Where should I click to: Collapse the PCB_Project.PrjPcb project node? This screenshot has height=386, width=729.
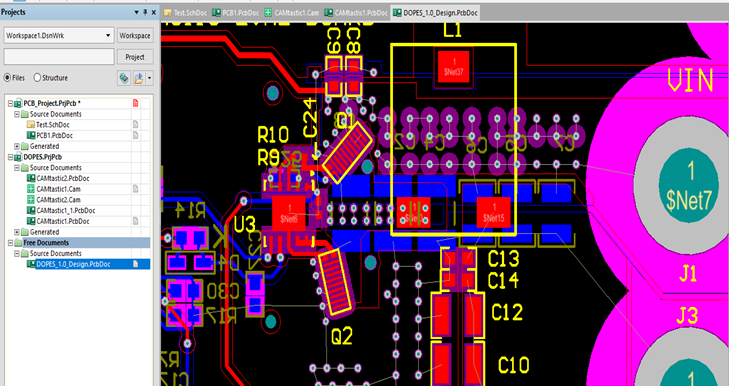click(10, 103)
